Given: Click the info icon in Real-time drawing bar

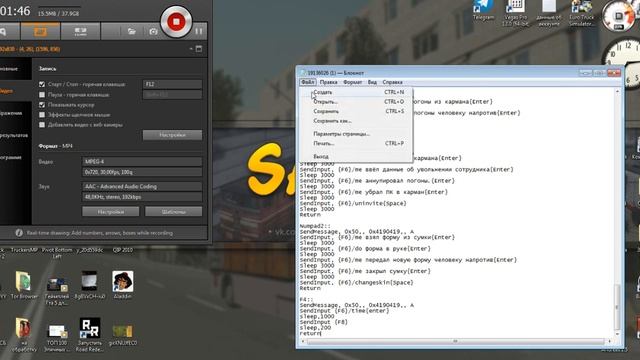Looking at the screenshot, I should tap(19, 233).
